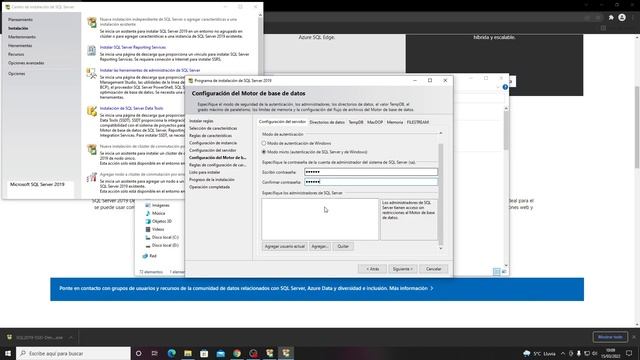
Task: Open Recursos in the Installation Center
Action: (x=16, y=54)
